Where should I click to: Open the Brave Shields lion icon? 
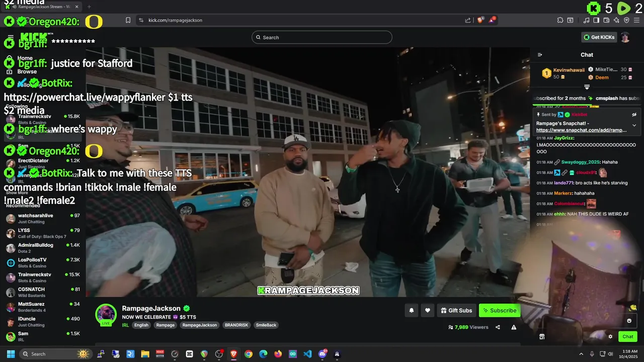point(480,20)
